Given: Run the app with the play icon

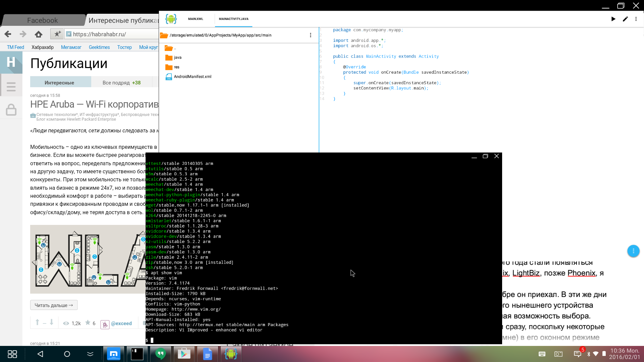Looking at the screenshot, I should point(613,19).
